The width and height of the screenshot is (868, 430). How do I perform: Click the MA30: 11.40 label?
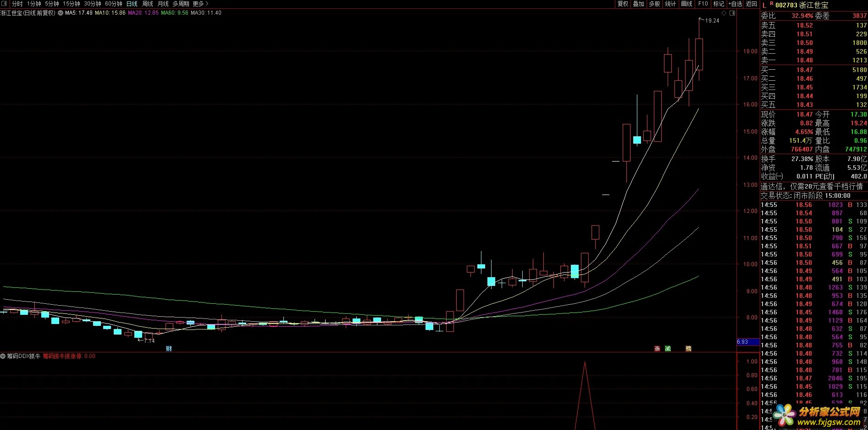[206, 13]
